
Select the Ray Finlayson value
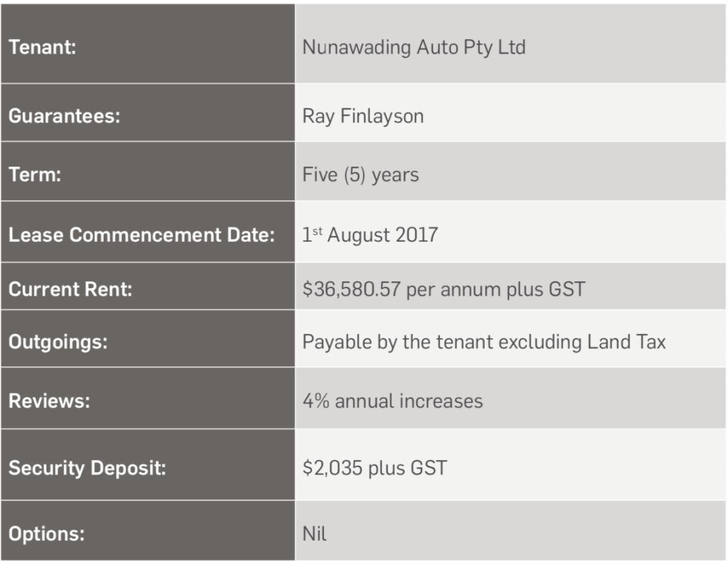(363, 117)
